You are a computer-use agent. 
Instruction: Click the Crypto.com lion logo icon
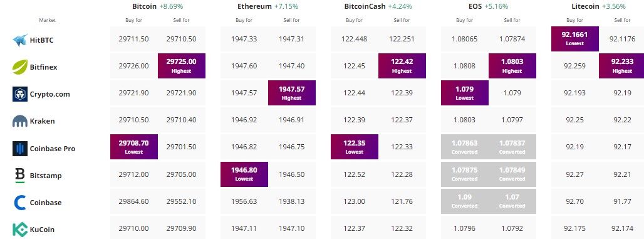tap(20, 94)
